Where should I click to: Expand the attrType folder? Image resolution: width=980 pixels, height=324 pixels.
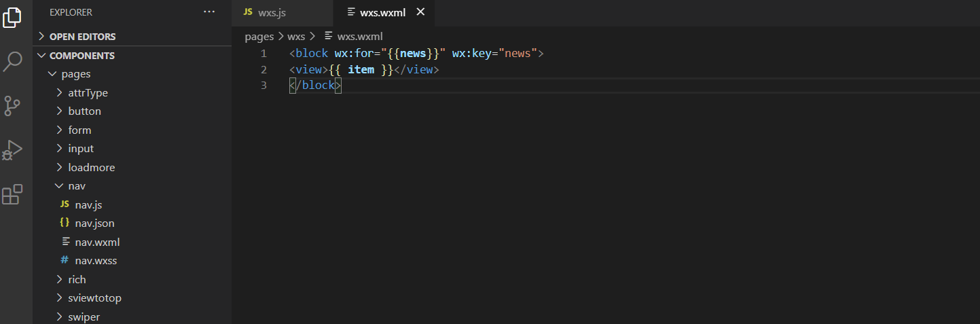[132, 93]
